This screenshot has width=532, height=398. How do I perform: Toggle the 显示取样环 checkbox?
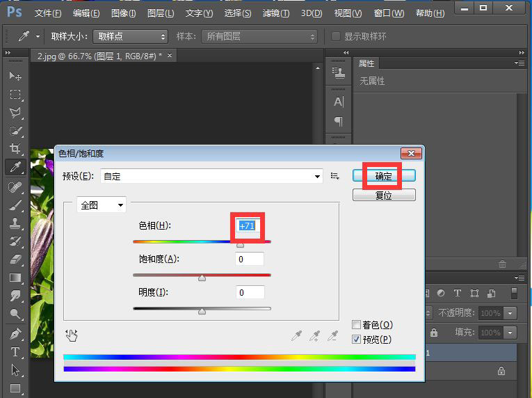point(336,36)
